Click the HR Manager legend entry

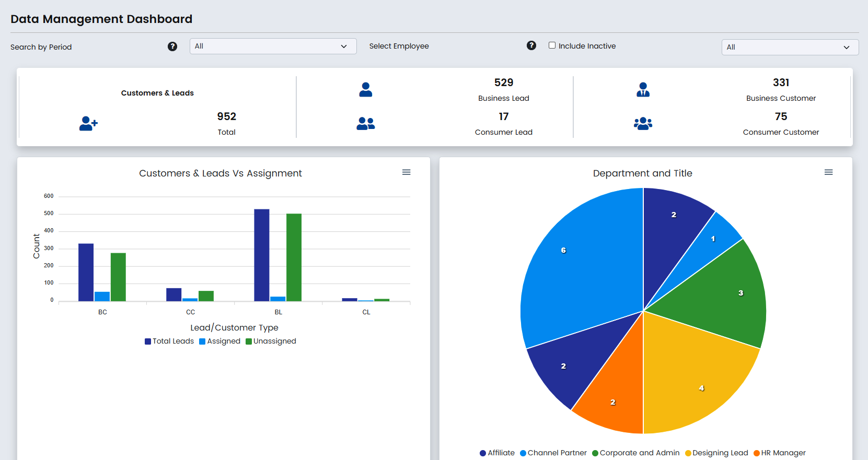click(x=780, y=453)
